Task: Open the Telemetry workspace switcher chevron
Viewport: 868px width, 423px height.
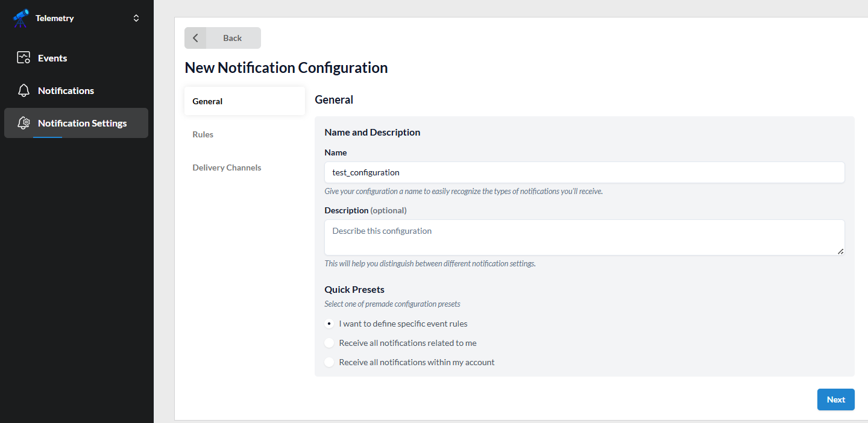Action: [x=136, y=18]
